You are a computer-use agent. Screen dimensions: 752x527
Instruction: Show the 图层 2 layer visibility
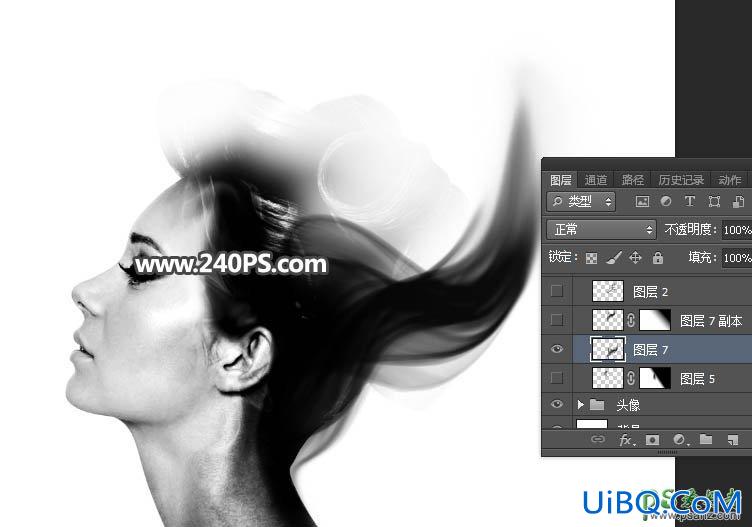coord(557,291)
